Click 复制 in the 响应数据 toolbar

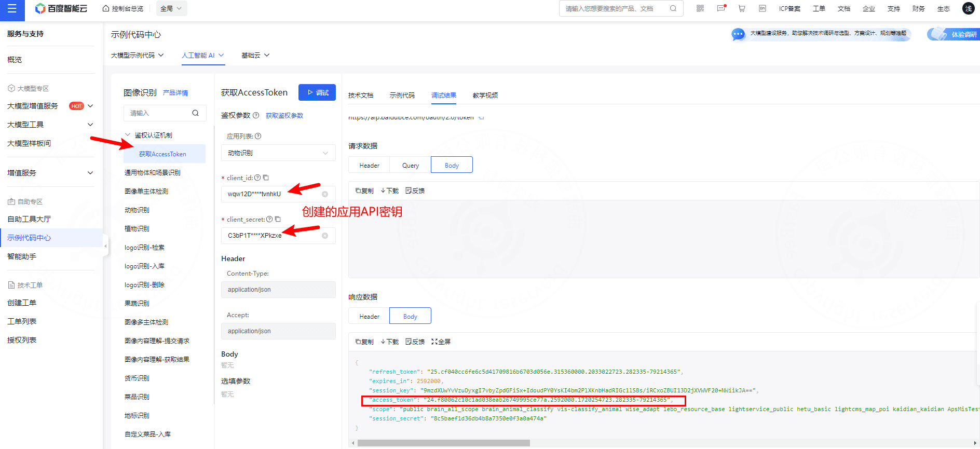coord(364,342)
